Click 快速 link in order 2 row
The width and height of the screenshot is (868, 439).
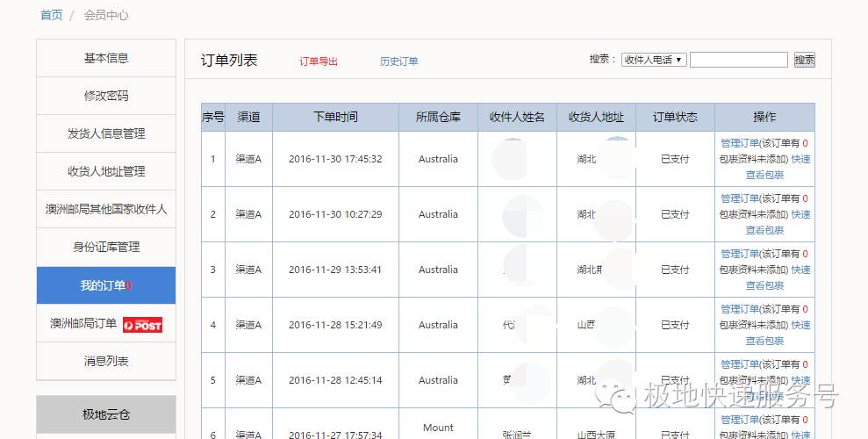point(801,214)
